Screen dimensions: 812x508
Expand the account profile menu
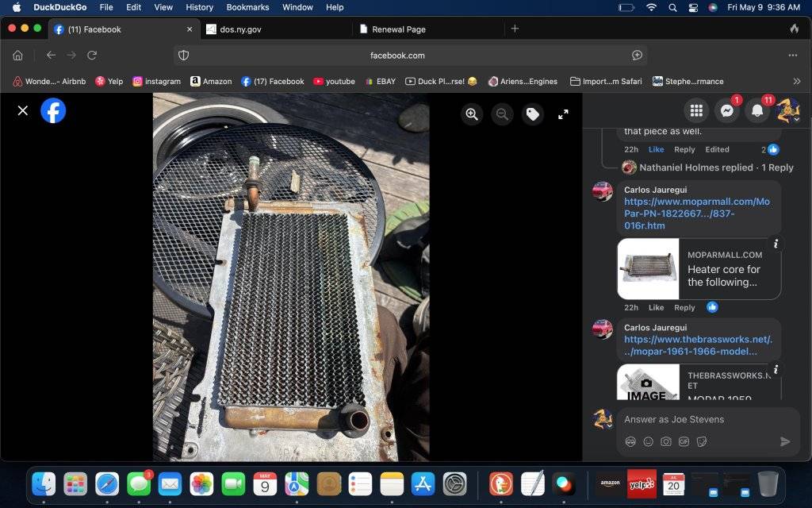tap(787, 111)
